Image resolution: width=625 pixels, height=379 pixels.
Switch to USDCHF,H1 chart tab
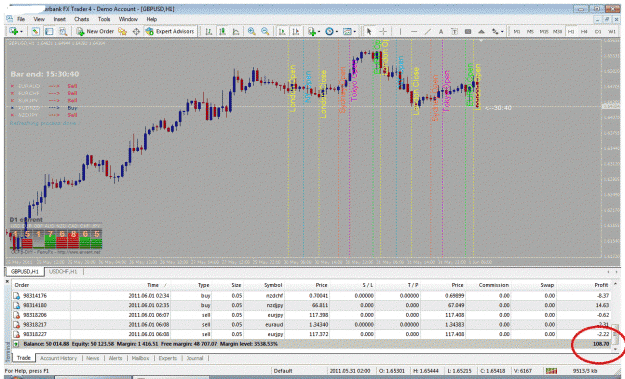coord(63,271)
